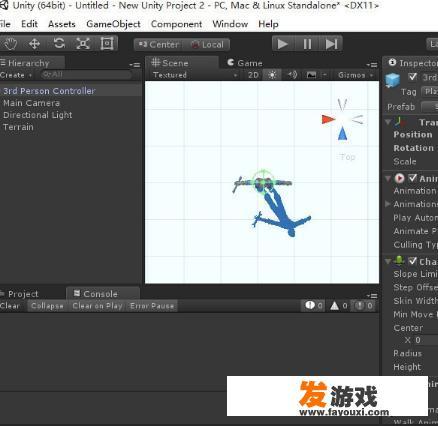Toggle Console info messages filter
The image size is (438, 426).
coord(314,306)
